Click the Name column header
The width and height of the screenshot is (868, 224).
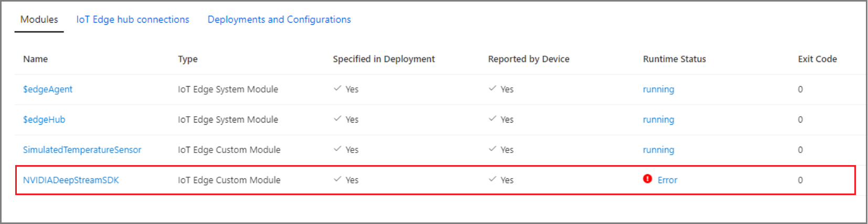35,59
